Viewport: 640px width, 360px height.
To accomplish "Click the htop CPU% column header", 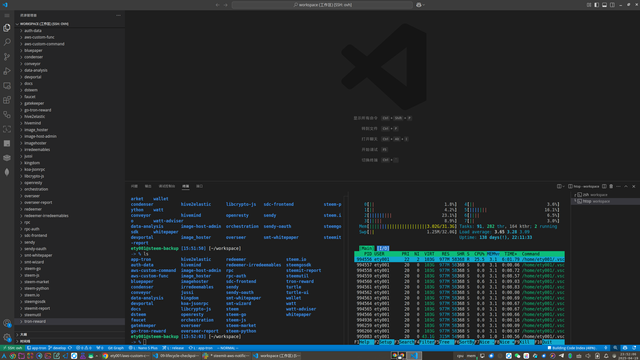I will point(479,254).
